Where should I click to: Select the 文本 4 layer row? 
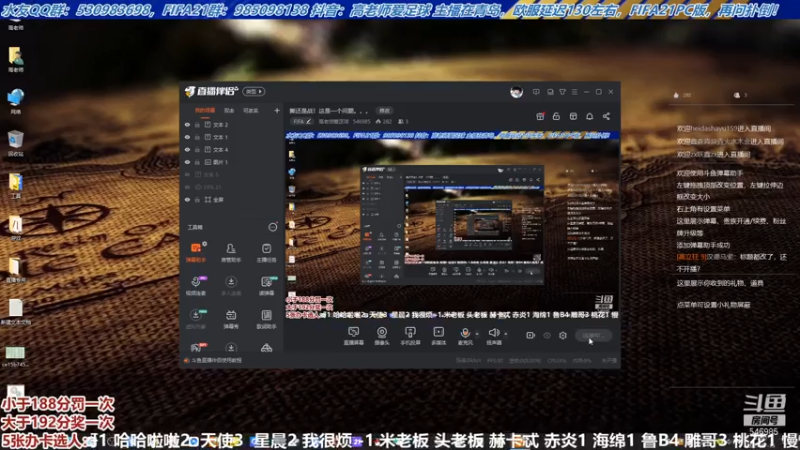(232, 149)
